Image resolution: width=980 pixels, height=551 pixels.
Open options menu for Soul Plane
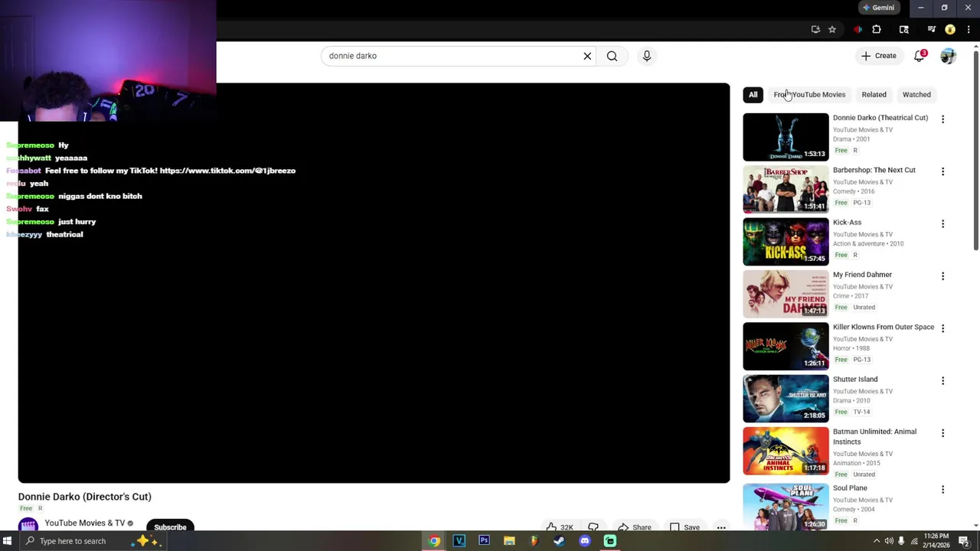pos(942,489)
